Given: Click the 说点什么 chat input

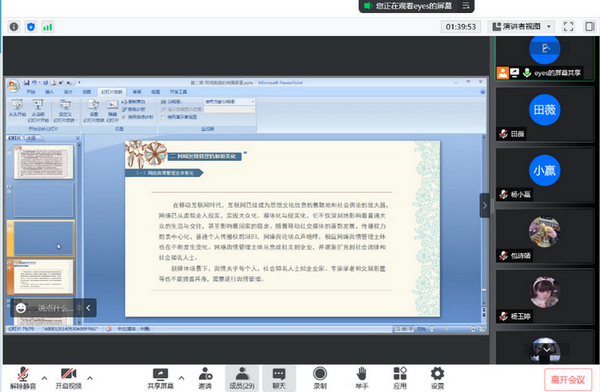Looking at the screenshot, I should (56, 308).
